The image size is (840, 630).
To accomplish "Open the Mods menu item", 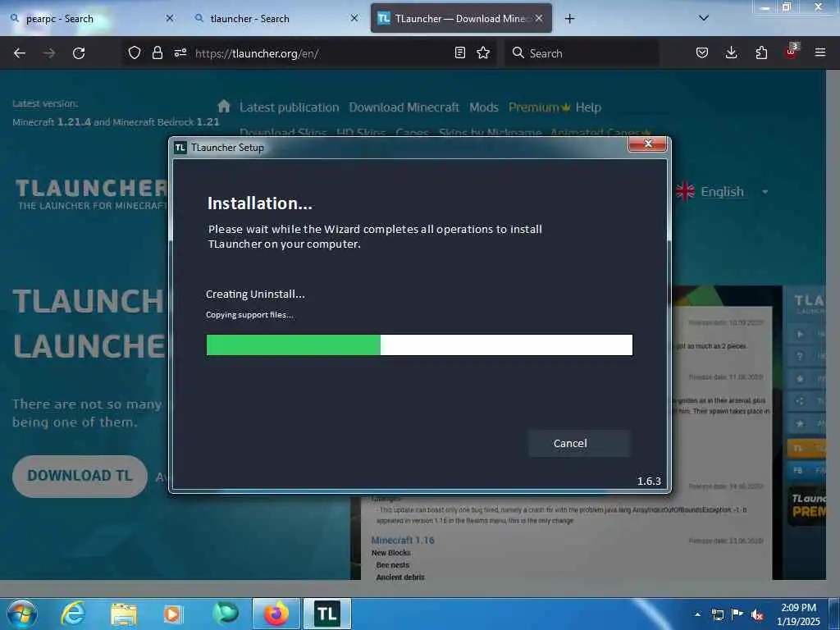I will click(484, 107).
